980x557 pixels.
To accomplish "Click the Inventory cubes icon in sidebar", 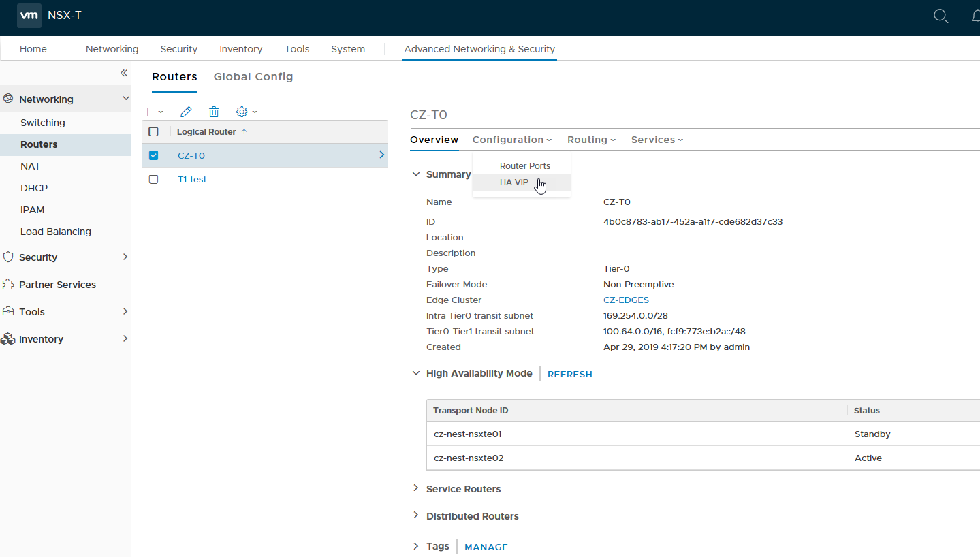I will click(8, 339).
